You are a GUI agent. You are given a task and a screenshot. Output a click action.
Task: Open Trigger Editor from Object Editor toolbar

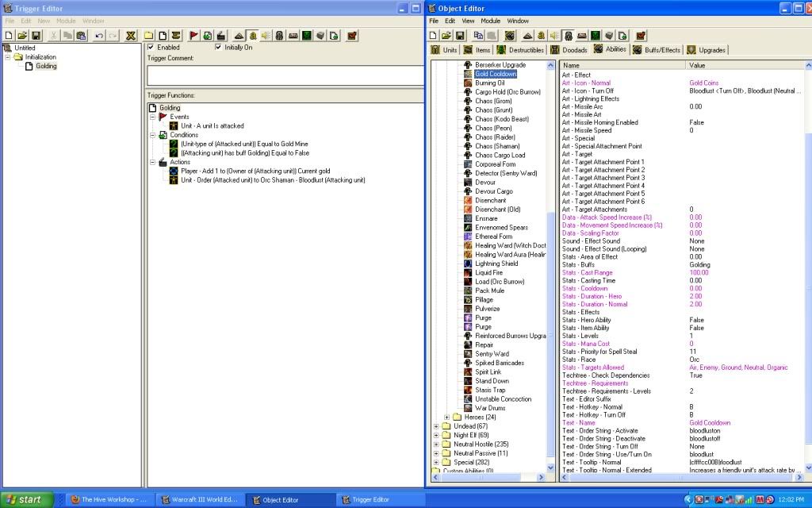point(541,35)
